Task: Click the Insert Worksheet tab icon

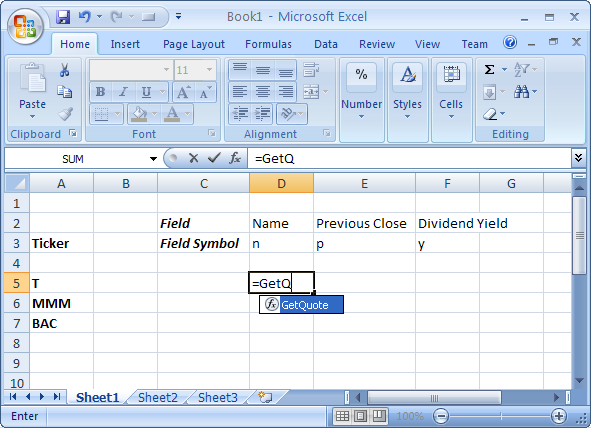Action: pos(265,397)
